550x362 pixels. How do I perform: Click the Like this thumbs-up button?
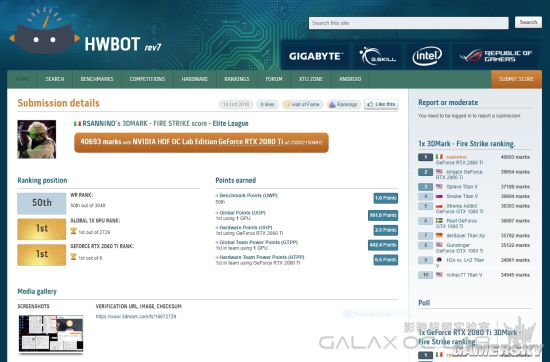point(381,104)
